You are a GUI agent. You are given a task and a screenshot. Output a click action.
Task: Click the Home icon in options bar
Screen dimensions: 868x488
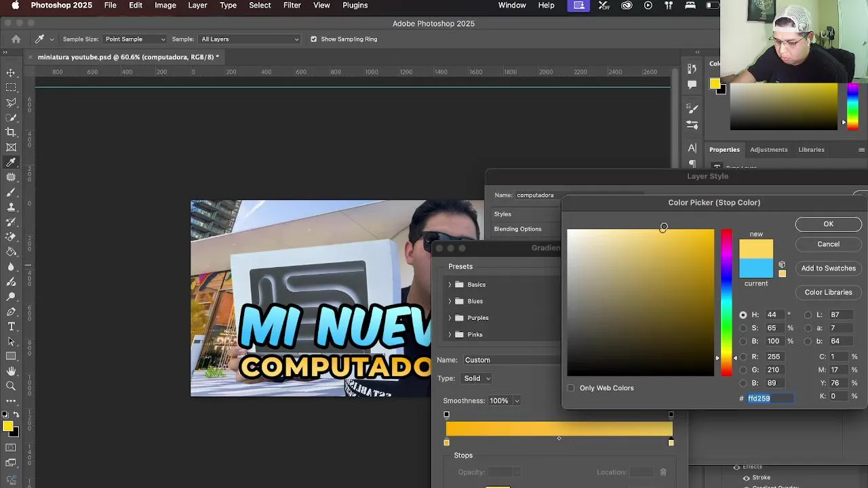coord(16,39)
